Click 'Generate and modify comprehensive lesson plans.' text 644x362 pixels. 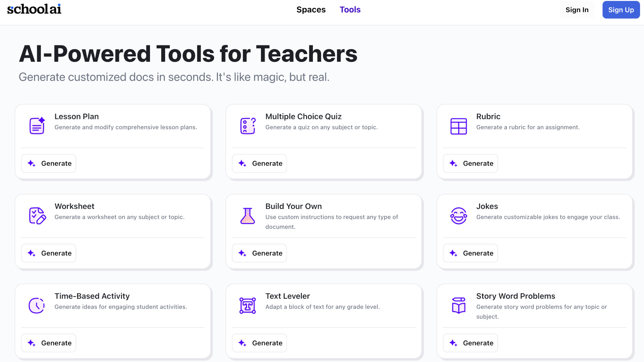point(126,127)
